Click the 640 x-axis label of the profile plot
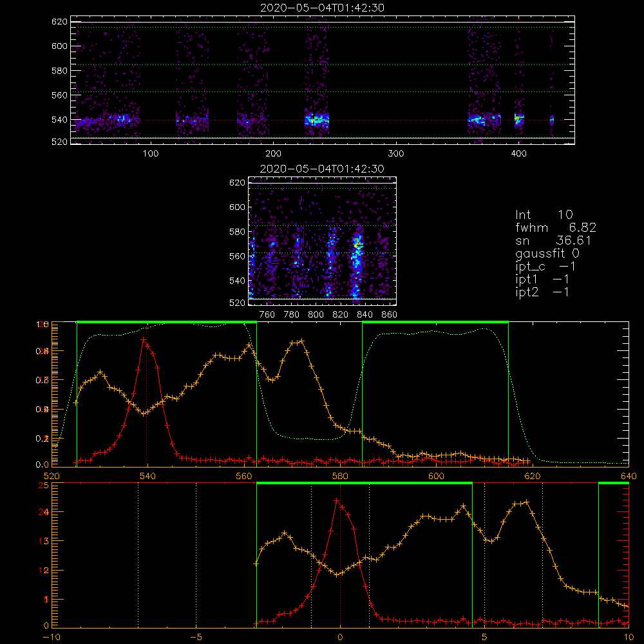 coord(629,476)
